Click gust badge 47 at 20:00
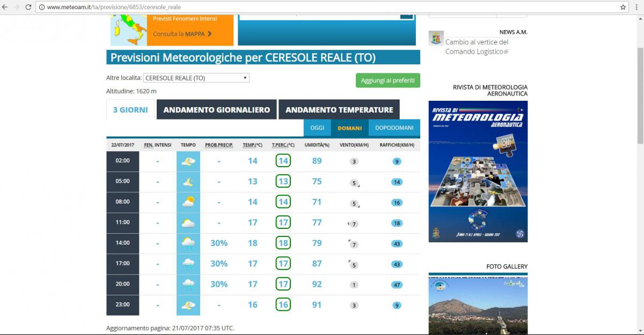The width and height of the screenshot is (644, 335). (397, 285)
